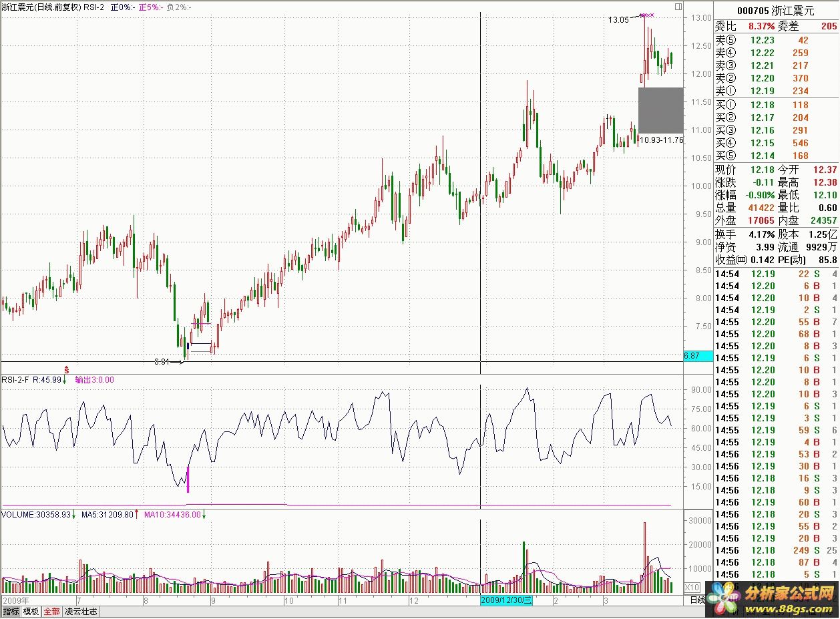Screen dimensions: 840x619
Task: Click the small square icon above the price axis
Action: (x=678, y=7)
